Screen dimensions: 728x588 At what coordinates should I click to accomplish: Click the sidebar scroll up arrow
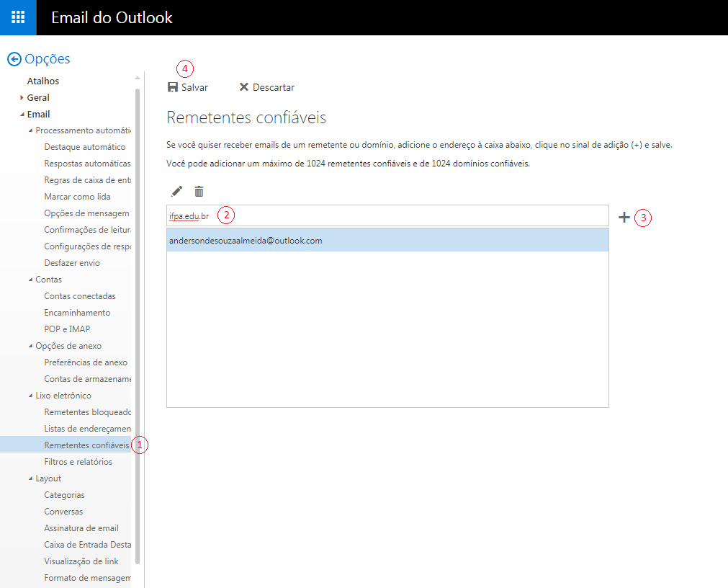click(138, 78)
